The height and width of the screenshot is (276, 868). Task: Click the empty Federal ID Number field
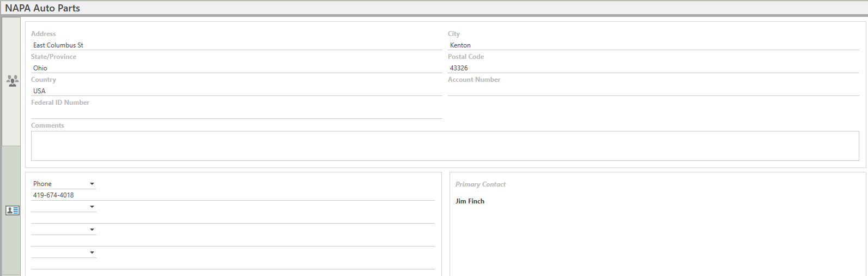236,113
